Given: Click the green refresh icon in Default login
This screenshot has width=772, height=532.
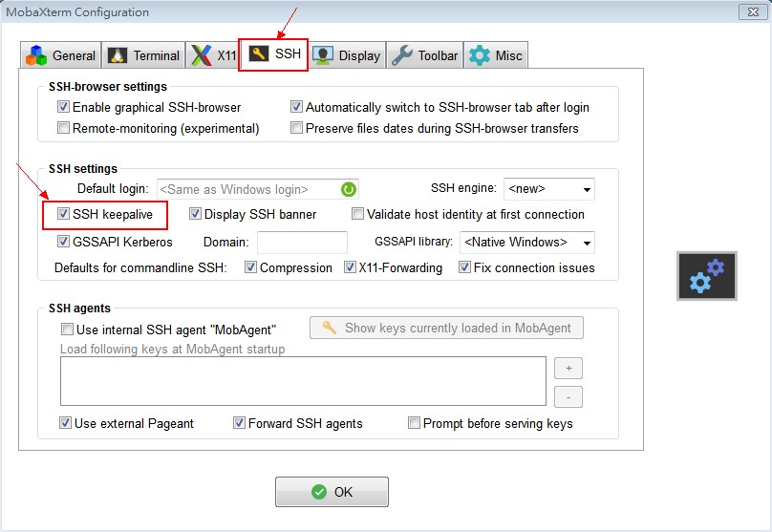Looking at the screenshot, I should click(x=348, y=189).
